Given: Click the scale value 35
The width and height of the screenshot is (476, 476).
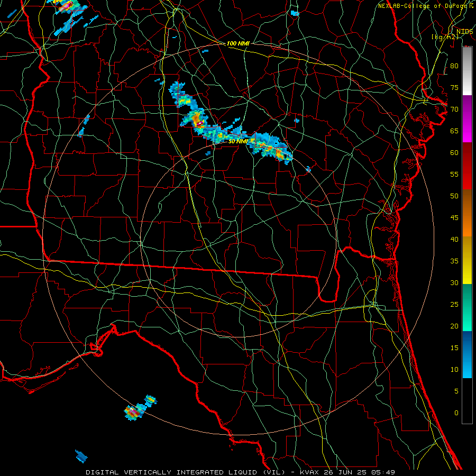Looking at the screenshot, I should [x=454, y=261].
